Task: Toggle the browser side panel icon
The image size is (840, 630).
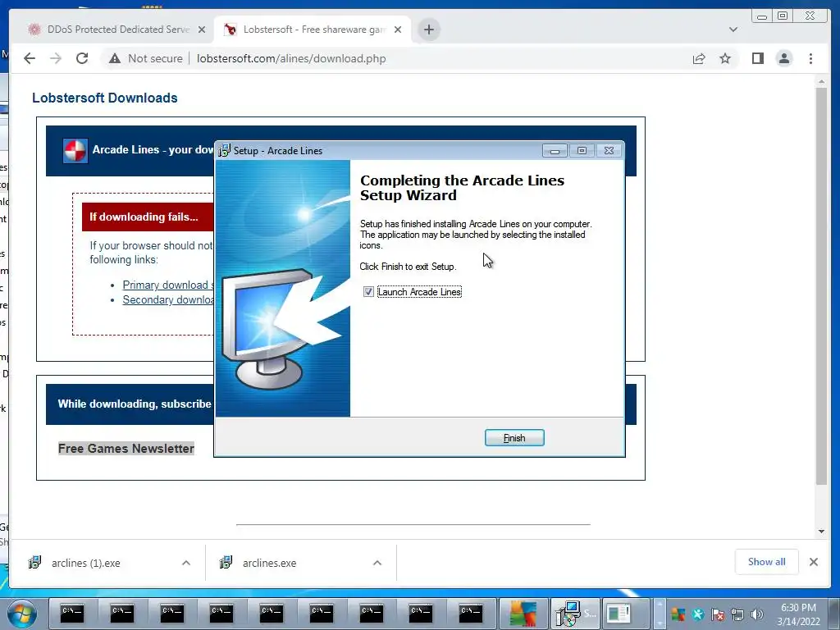Action: point(757,58)
